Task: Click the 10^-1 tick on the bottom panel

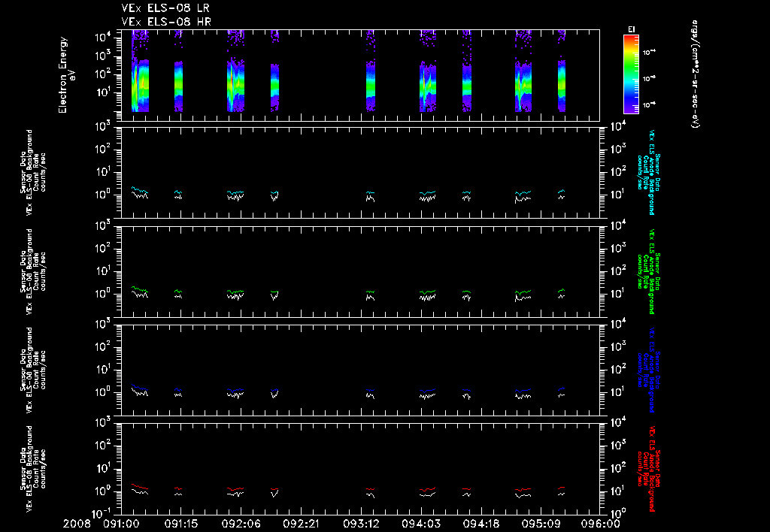Action: point(102,514)
